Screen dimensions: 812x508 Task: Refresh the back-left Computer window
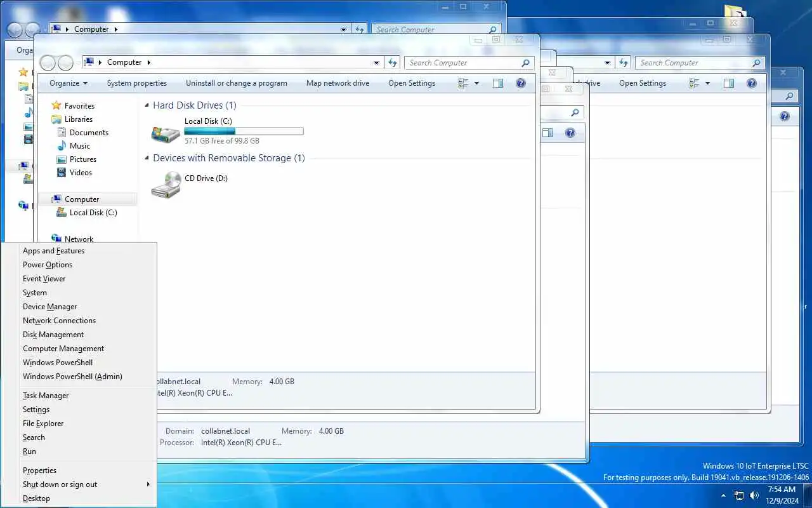tap(360, 29)
